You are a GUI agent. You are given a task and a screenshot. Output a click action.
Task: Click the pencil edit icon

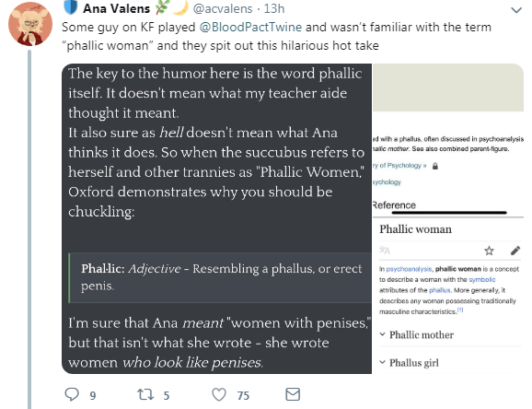515,251
